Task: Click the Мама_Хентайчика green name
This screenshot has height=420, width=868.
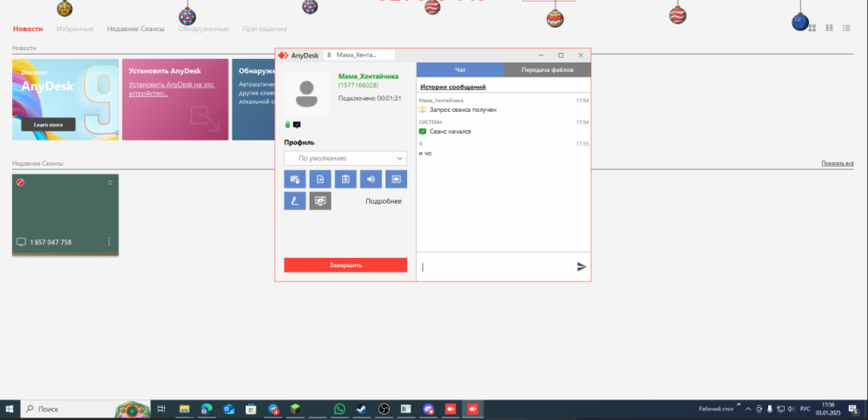Action: [x=368, y=76]
